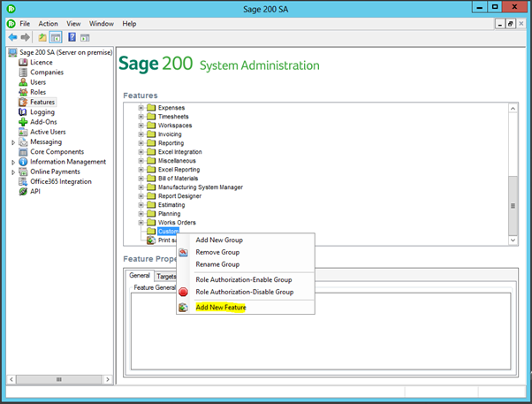Viewport: 532px width, 404px height.
Task: Click the Up one level folder icon
Action: click(42, 37)
